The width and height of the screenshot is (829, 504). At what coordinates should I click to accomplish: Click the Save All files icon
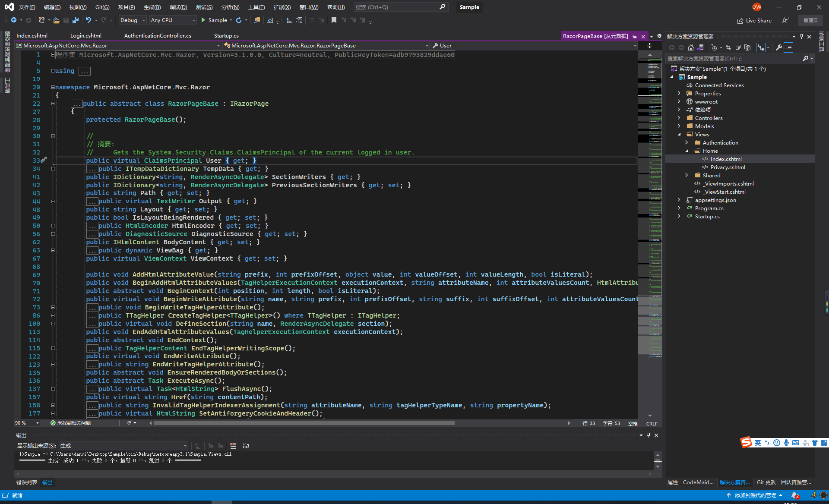tap(76, 21)
